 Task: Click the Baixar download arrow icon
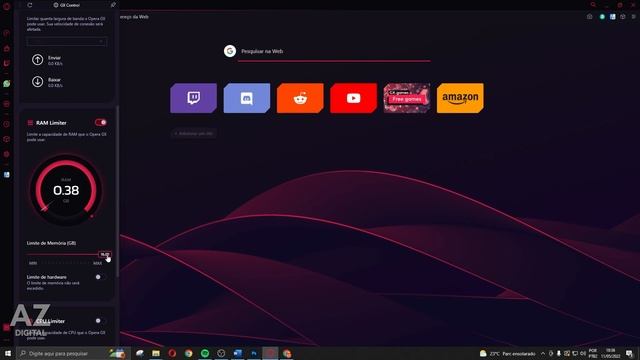(38, 82)
